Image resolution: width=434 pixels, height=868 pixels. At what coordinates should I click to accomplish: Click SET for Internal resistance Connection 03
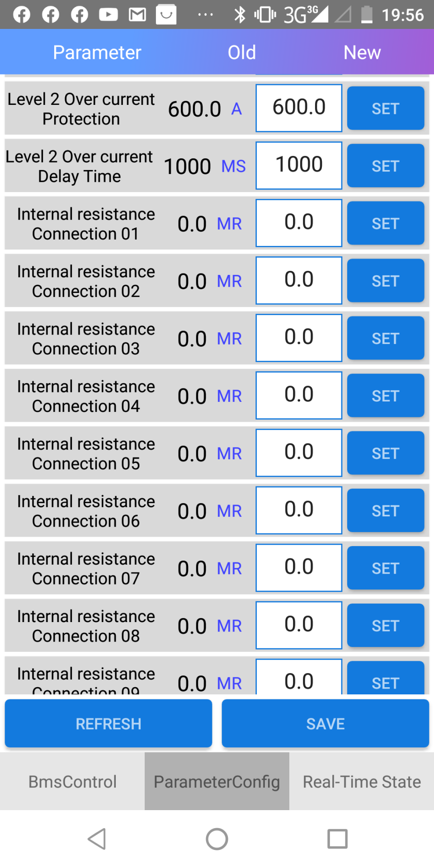[386, 338]
